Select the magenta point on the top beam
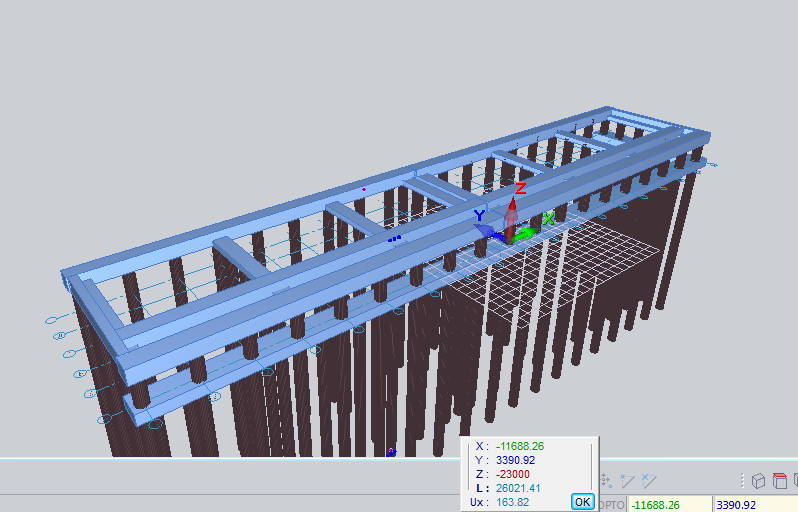This screenshot has width=798, height=512. pyautogui.click(x=364, y=188)
